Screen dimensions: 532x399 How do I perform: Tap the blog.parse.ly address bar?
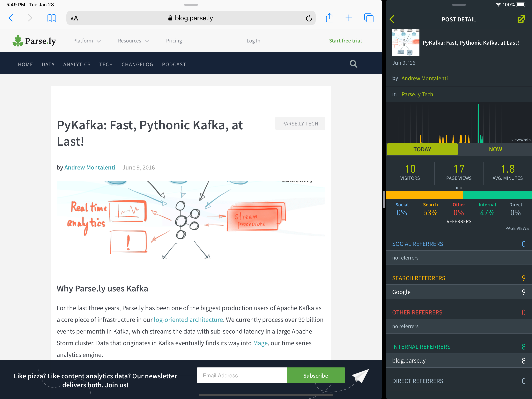click(x=191, y=18)
